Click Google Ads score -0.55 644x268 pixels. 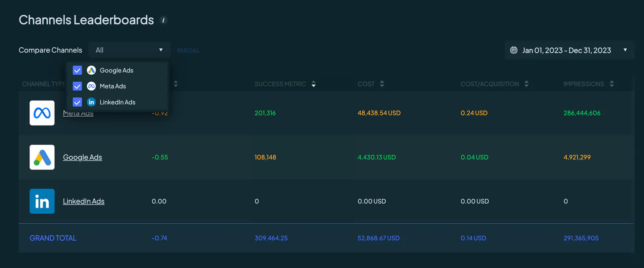pyautogui.click(x=160, y=157)
